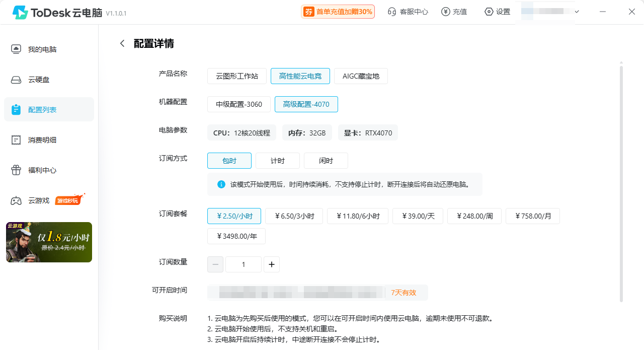Select AIGC藏宝地 product
The width and height of the screenshot is (644, 350).
361,76
